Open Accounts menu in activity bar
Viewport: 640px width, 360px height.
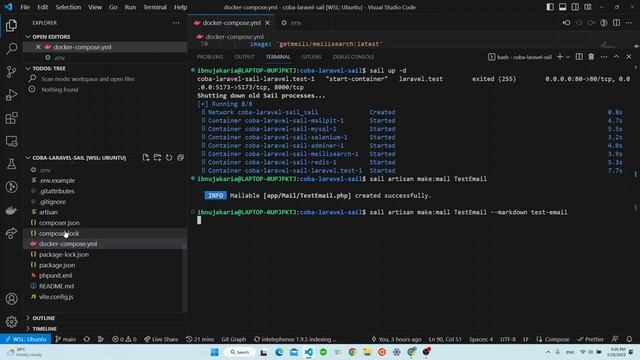tap(11, 299)
